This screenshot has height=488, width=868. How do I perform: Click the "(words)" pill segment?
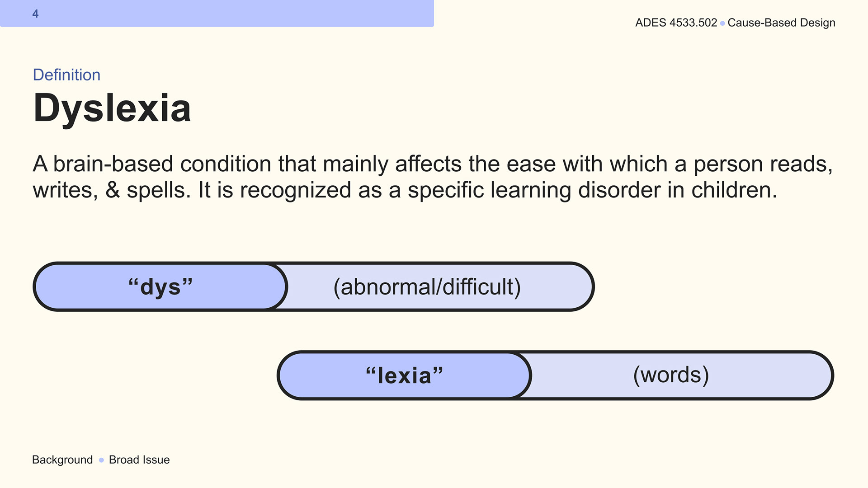click(x=671, y=375)
